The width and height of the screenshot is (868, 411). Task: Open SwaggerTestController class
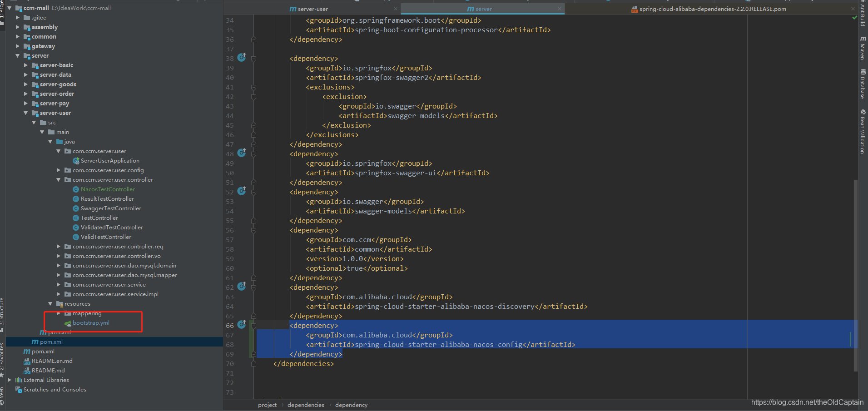click(111, 208)
